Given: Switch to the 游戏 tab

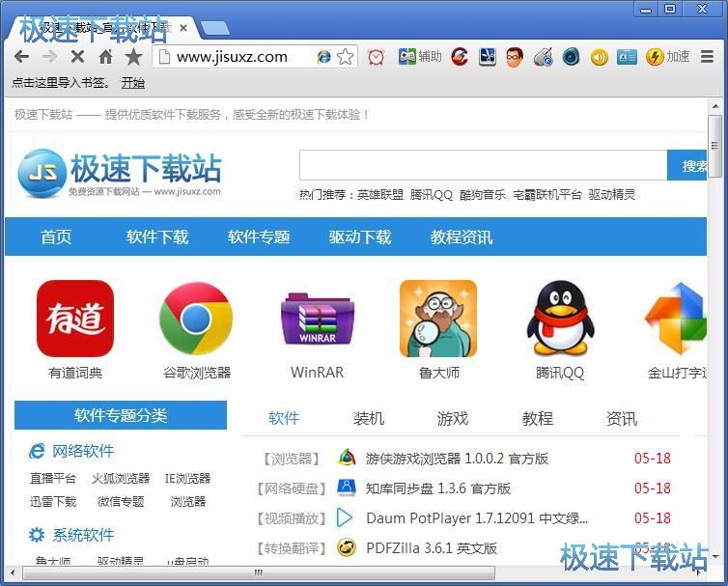Looking at the screenshot, I should click(x=453, y=418).
